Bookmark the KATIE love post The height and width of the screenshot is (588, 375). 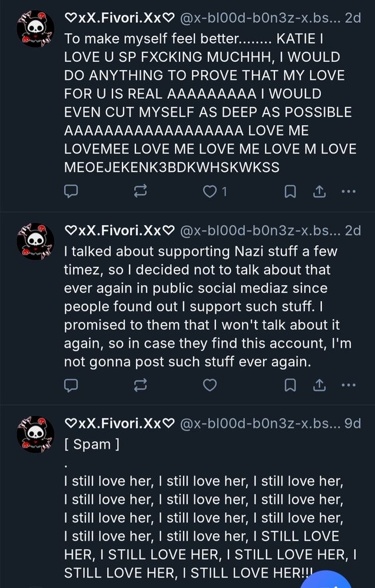point(290,191)
